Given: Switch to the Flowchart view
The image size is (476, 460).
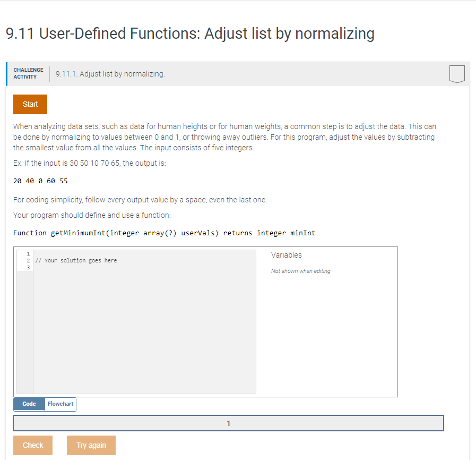Looking at the screenshot, I should click(x=60, y=404).
